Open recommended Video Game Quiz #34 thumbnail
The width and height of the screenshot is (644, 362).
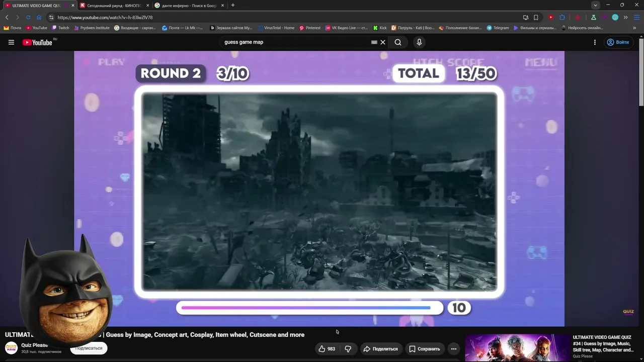click(517, 348)
